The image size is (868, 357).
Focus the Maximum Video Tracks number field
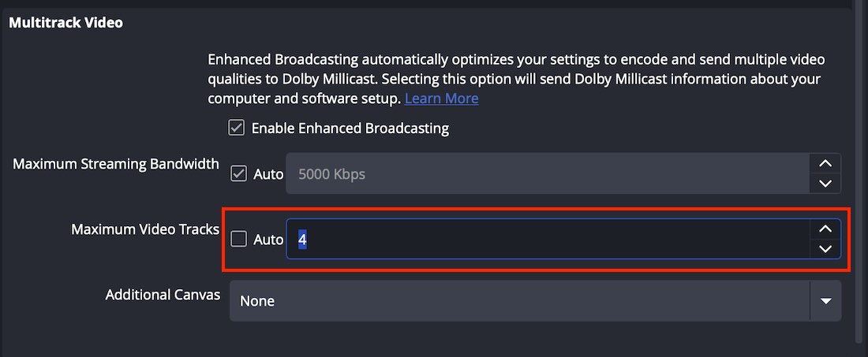pos(547,239)
